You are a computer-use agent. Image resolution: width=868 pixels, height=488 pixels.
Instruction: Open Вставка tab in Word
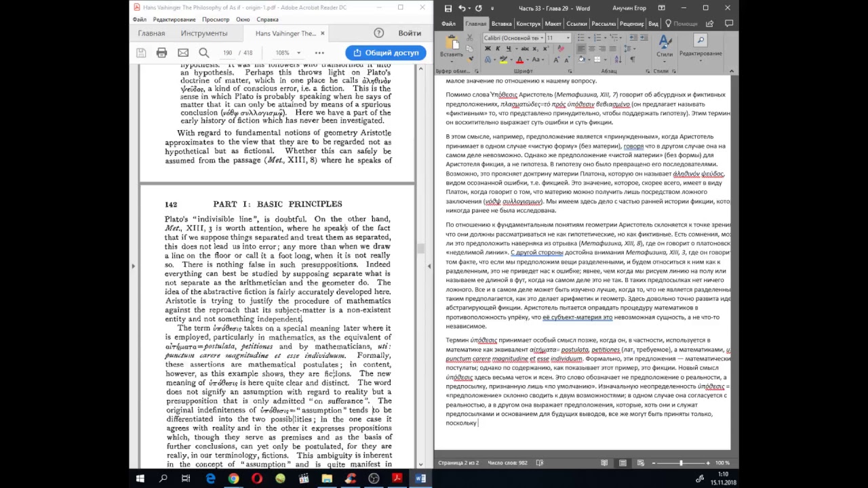[x=501, y=23]
